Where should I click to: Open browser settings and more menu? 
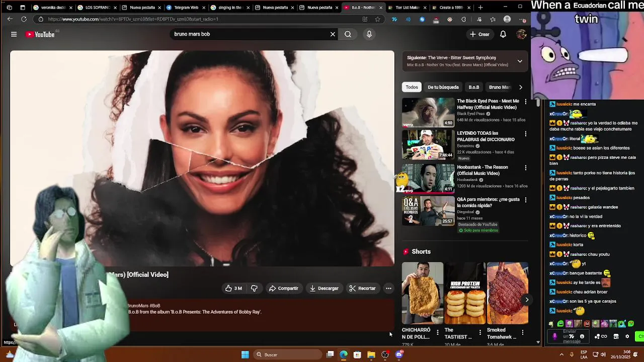click(x=523, y=19)
